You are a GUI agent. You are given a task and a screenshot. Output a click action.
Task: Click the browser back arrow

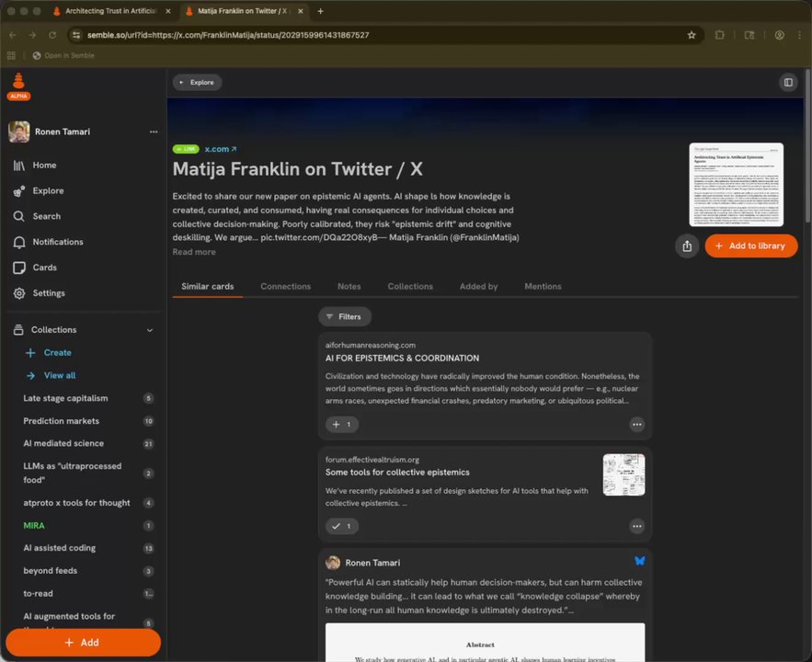(x=13, y=35)
